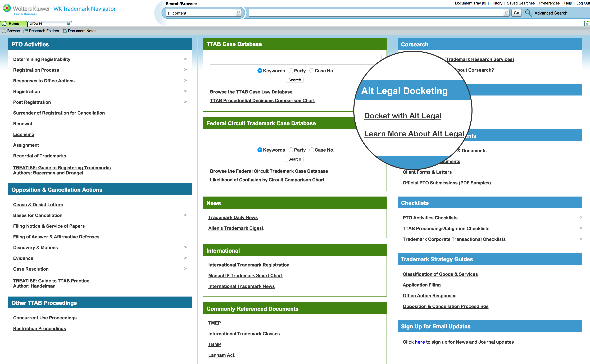Open Research Folders from toolbar

pos(41,31)
